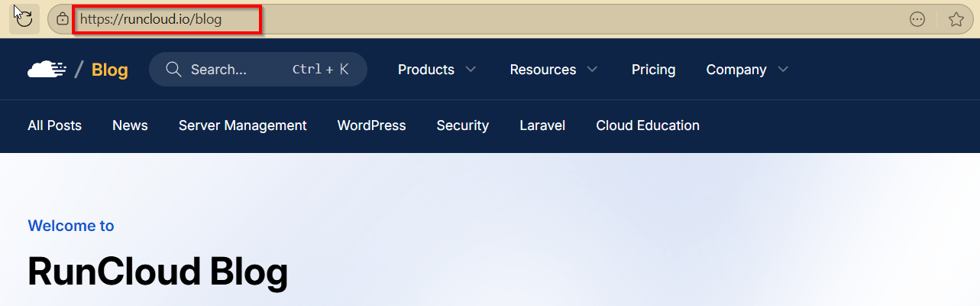Click the RunCloud cloud logo
This screenshot has width=980, height=306.
[47, 70]
